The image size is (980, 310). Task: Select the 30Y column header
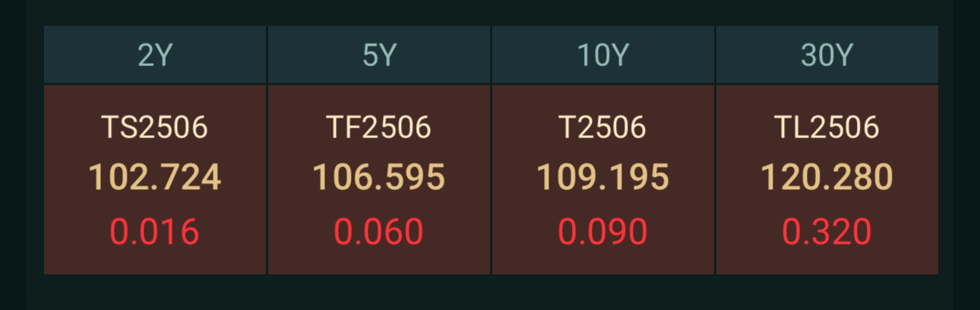pyautogui.click(x=827, y=55)
